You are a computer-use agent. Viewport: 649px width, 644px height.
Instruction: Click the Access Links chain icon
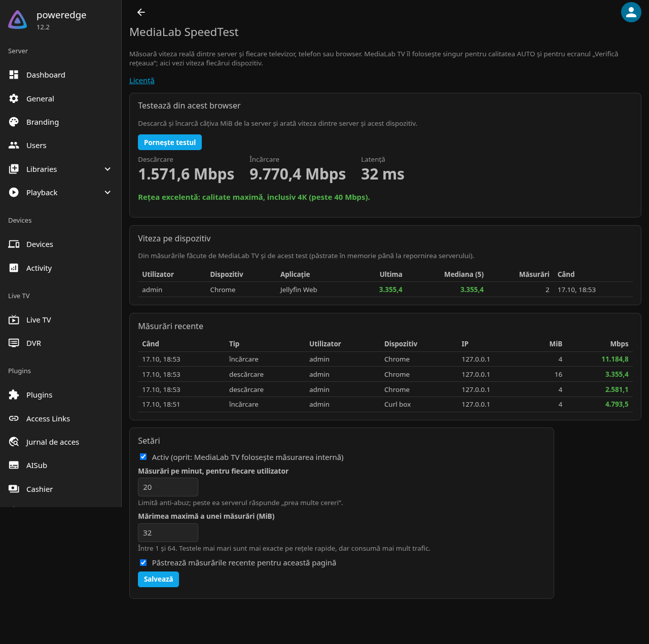14,419
